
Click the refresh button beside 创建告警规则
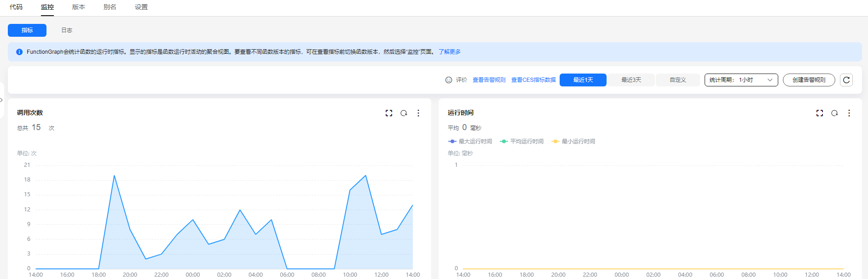tap(846, 80)
